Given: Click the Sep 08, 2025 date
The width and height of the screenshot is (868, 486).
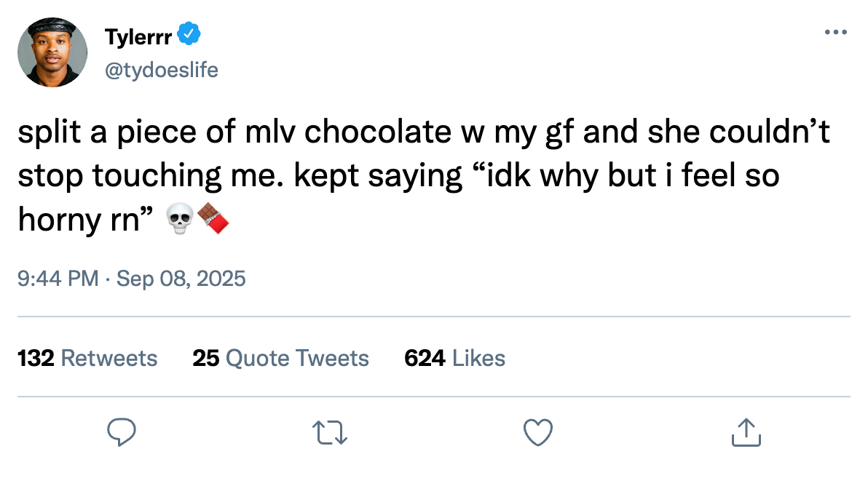Looking at the screenshot, I should pos(180,278).
